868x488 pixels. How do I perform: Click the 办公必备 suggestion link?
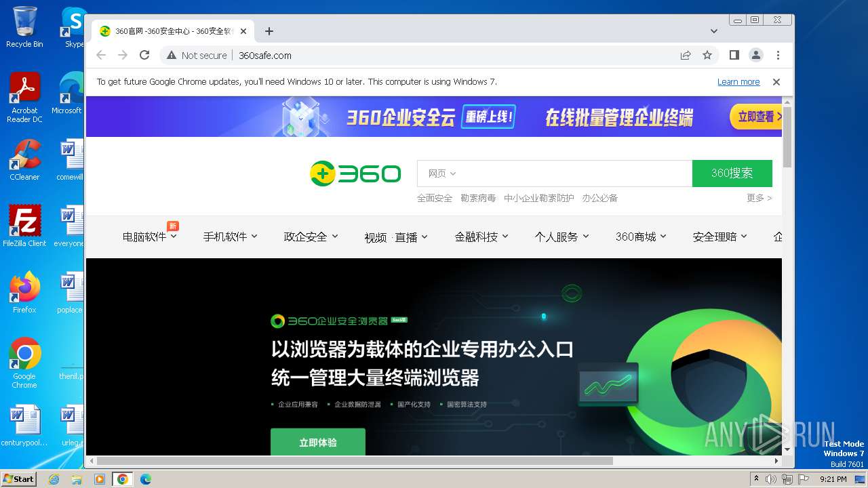[599, 198]
